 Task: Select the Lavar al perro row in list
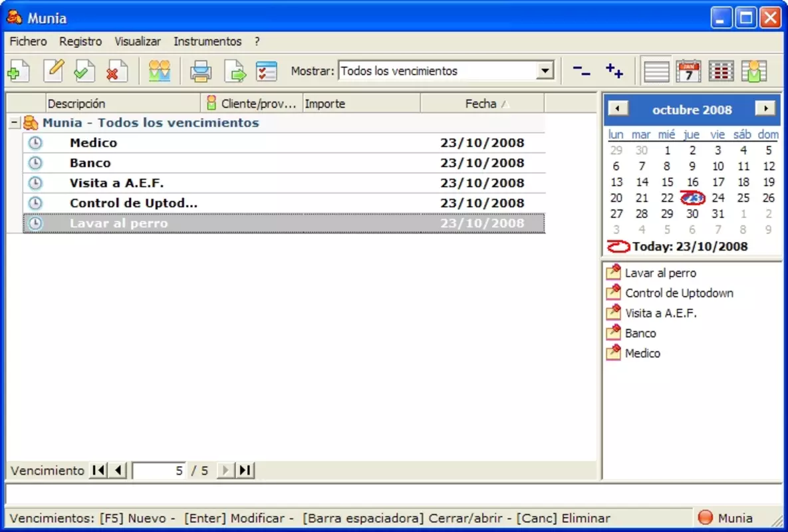(x=284, y=223)
